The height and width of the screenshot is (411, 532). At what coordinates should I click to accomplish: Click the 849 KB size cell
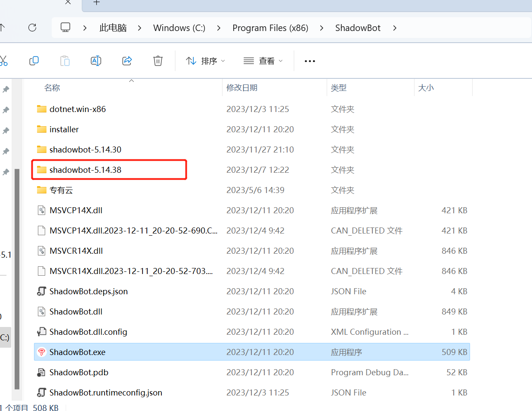[x=455, y=311]
